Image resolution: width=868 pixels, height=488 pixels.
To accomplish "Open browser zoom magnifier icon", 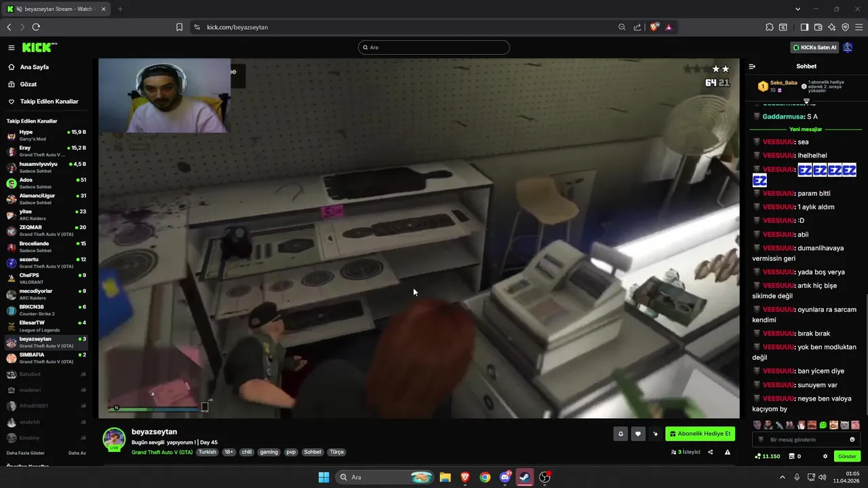I will [x=622, y=27].
